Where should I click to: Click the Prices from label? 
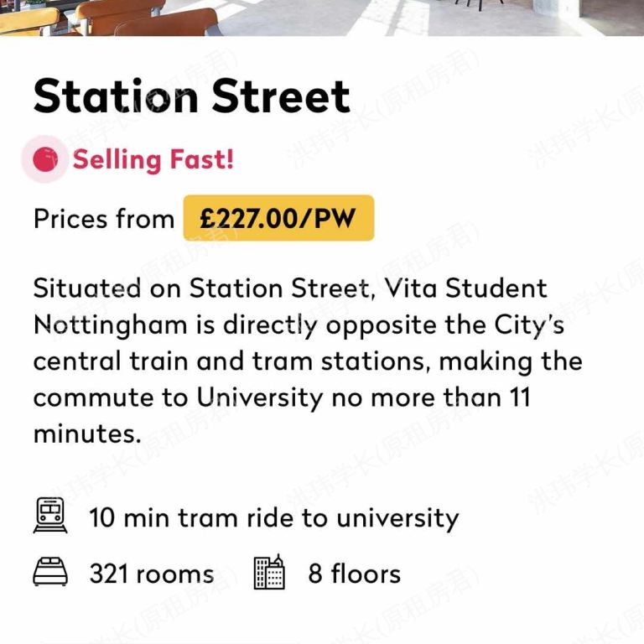tap(104, 219)
